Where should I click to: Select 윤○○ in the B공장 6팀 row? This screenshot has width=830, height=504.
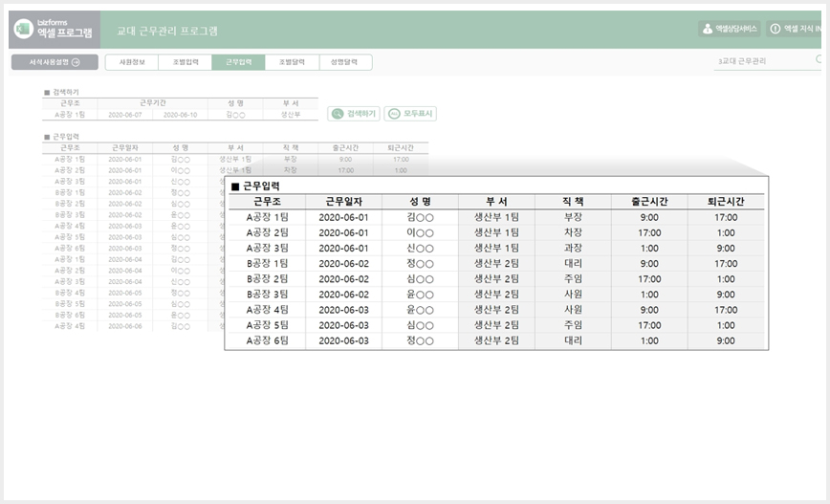click(180, 315)
